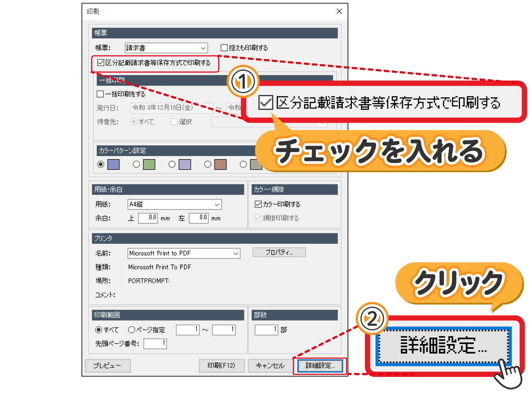Click the page range start field
Viewport: 532px width, 395px height.
(x=188, y=330)
